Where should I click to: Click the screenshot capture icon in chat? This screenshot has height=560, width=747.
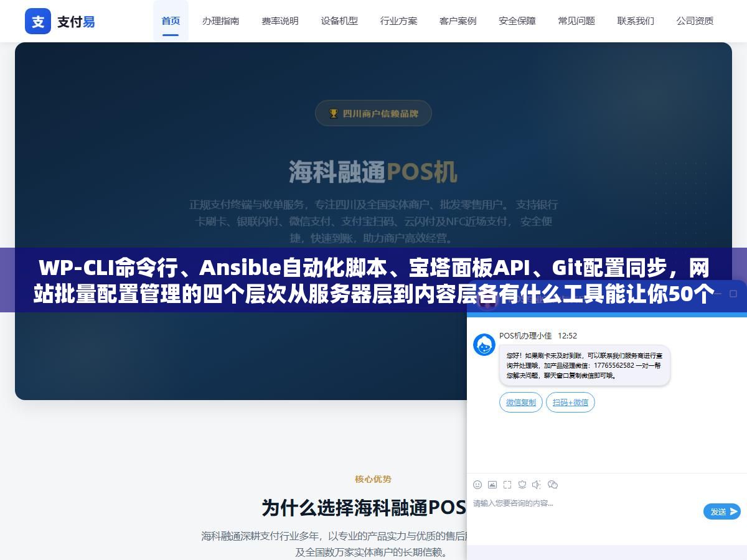pyautogui.click(x=507, y=484)
